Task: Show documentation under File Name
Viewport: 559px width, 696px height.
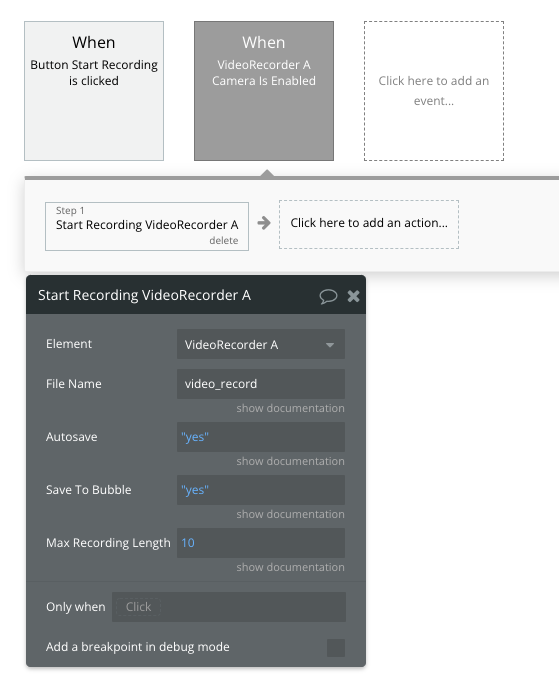Action: 290,408
